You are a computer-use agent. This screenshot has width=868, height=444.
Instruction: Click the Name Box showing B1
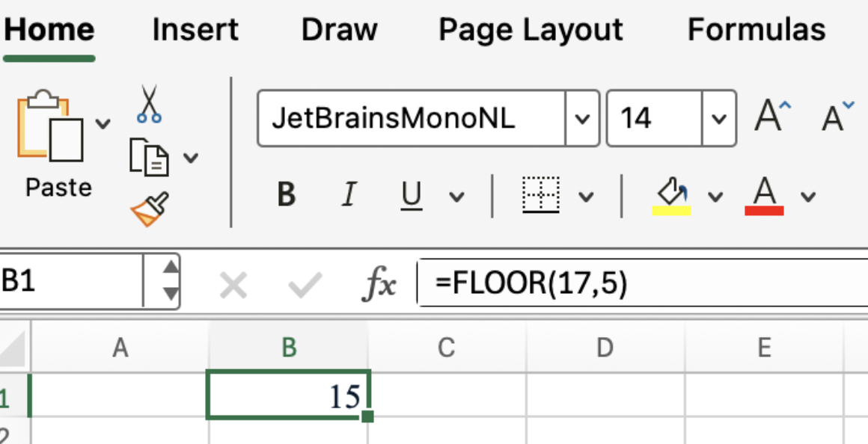[x=71, y=282]
